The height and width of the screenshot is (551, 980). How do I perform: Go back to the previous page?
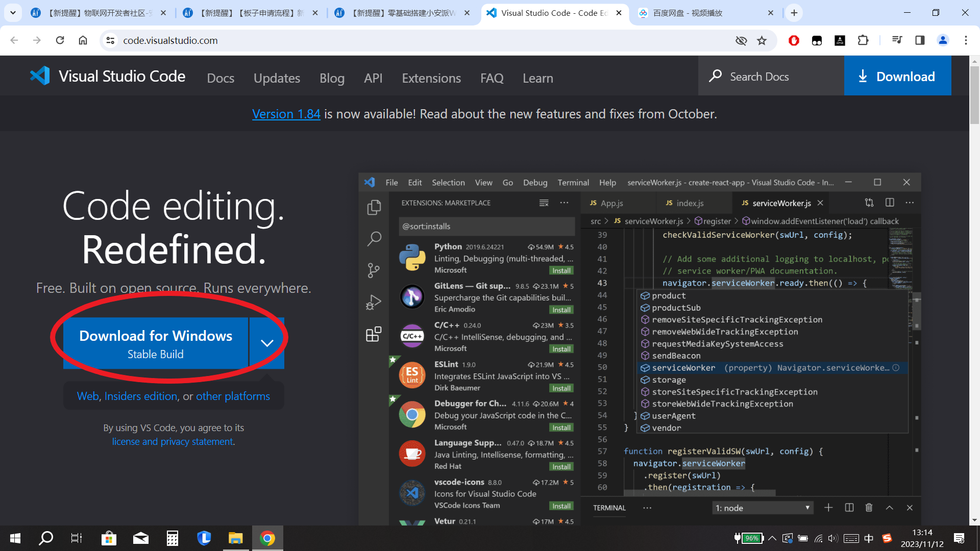pos(14,40)
